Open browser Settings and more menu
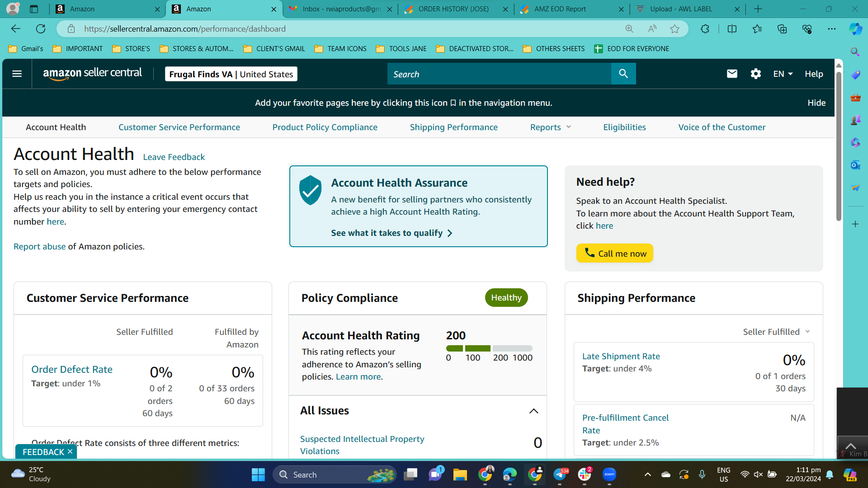This screenshot has width=868, height=488. tap(832, 29)
